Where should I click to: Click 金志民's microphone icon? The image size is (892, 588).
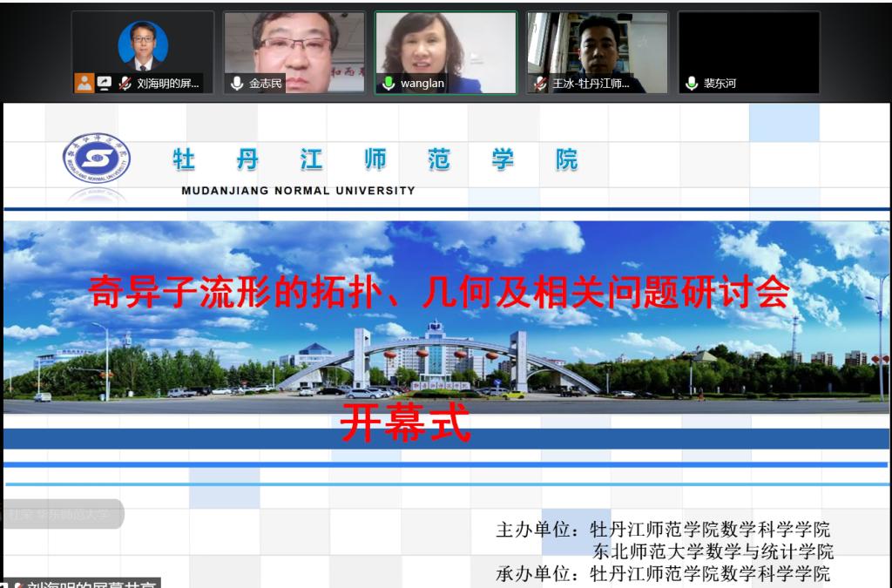(x=237, y=84)
